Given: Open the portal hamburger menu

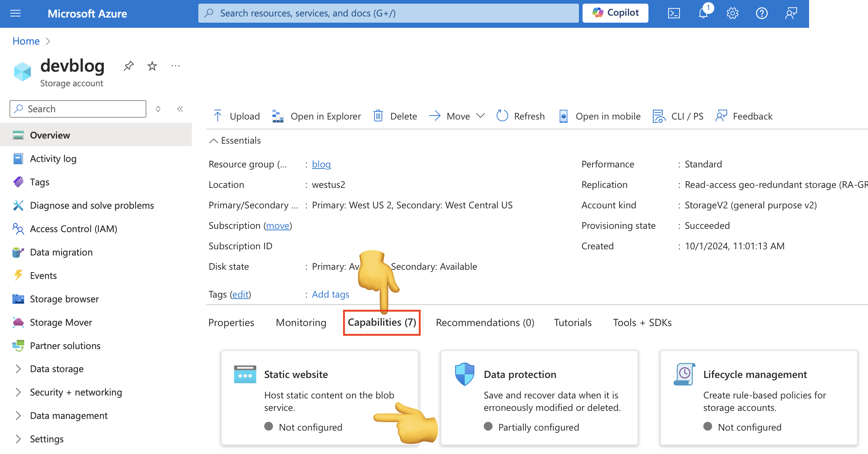Looking at the screenshot, I should (x=15, y=14).
